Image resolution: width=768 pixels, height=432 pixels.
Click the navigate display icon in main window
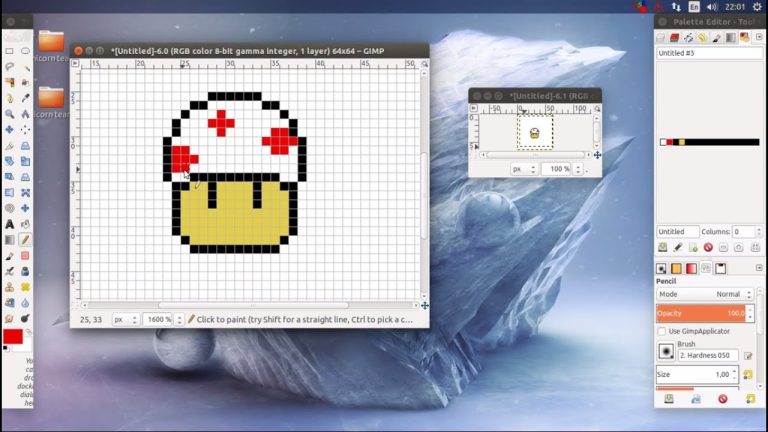pyautogui.click(x=425, y=306)
